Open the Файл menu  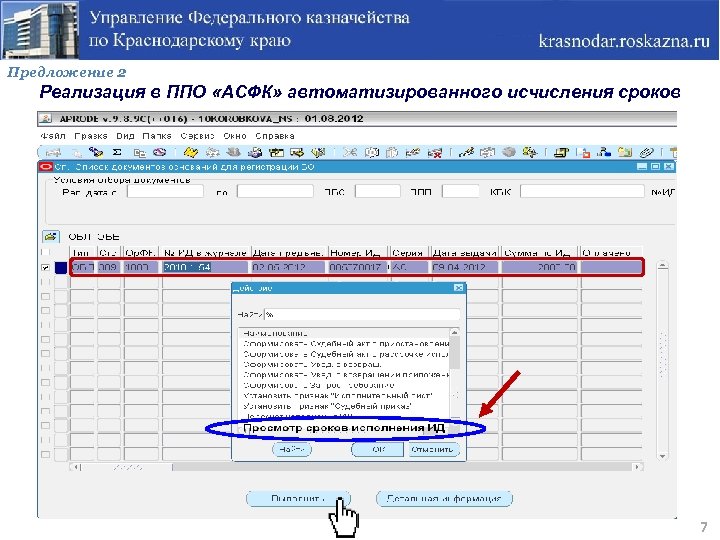pos(53,136)
